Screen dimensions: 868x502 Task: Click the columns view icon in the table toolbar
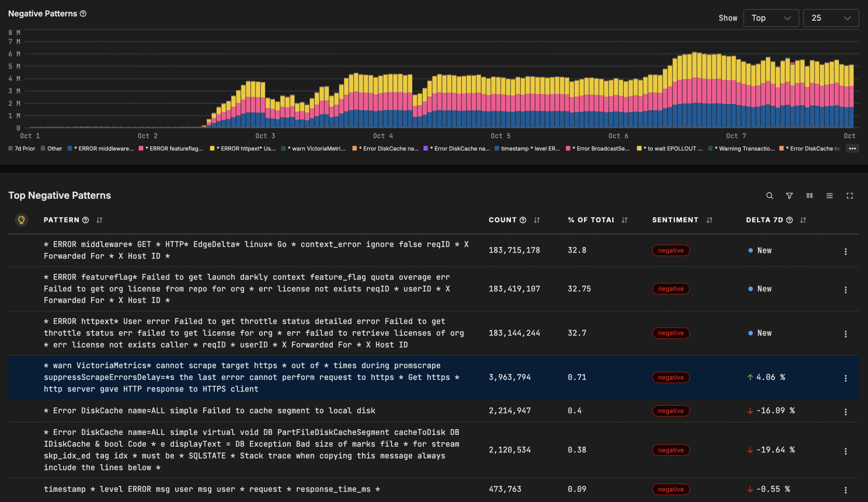coord(809,196)
